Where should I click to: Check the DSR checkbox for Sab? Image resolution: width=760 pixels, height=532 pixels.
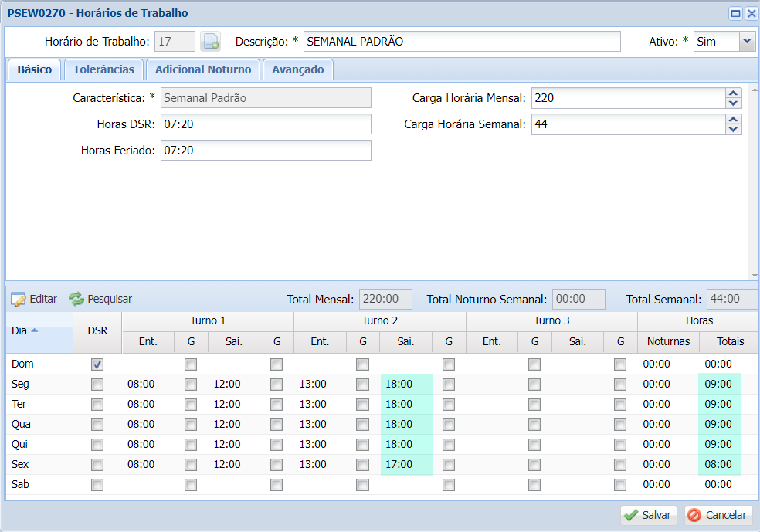(97, 485)
